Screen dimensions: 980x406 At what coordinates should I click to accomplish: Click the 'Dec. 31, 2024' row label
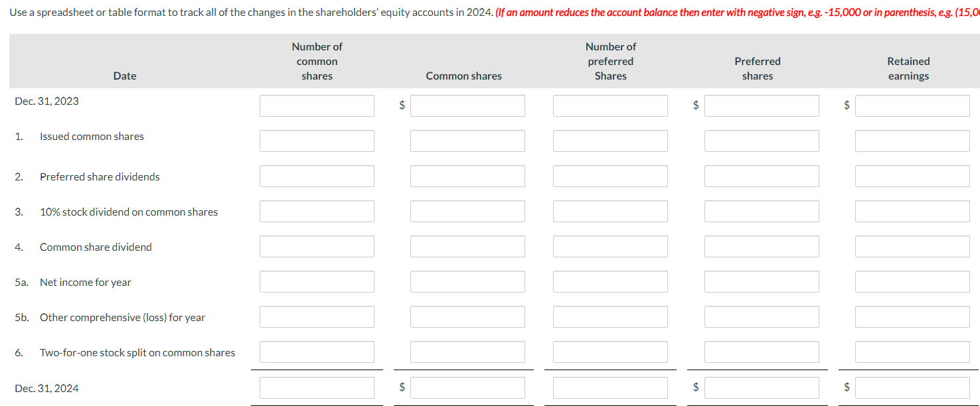46,388
